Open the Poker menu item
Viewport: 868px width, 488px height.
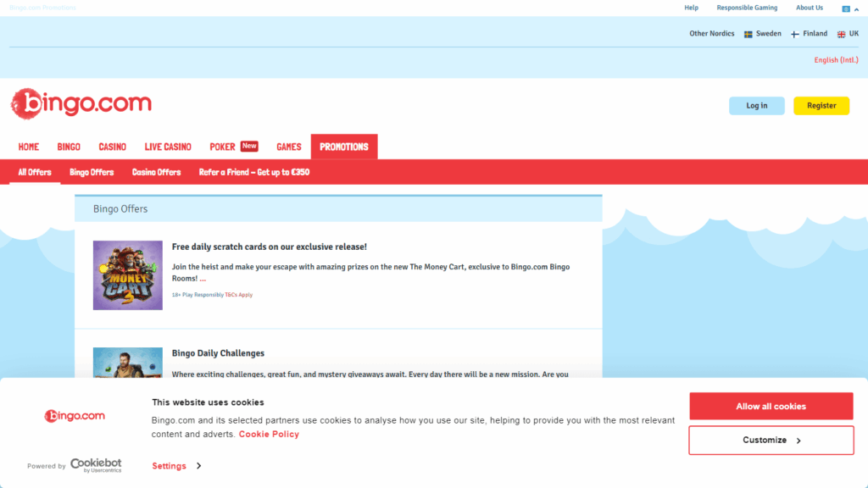point(223,147)
